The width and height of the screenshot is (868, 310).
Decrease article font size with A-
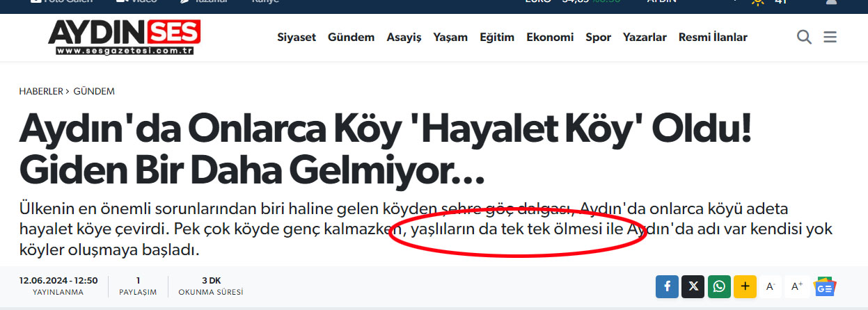pyautogui.click(x=770, y=286)
